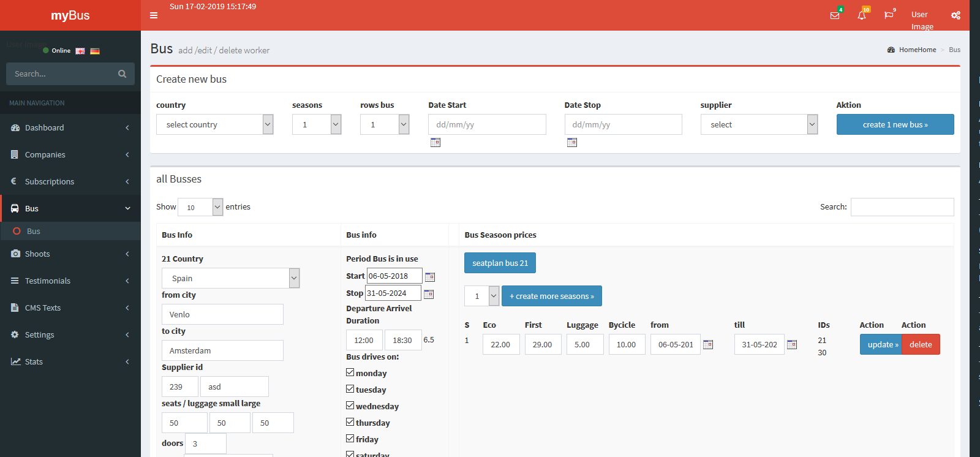The image size is (980, 457).
Task: Open the bell notifications icon
Action: point(862,15)
